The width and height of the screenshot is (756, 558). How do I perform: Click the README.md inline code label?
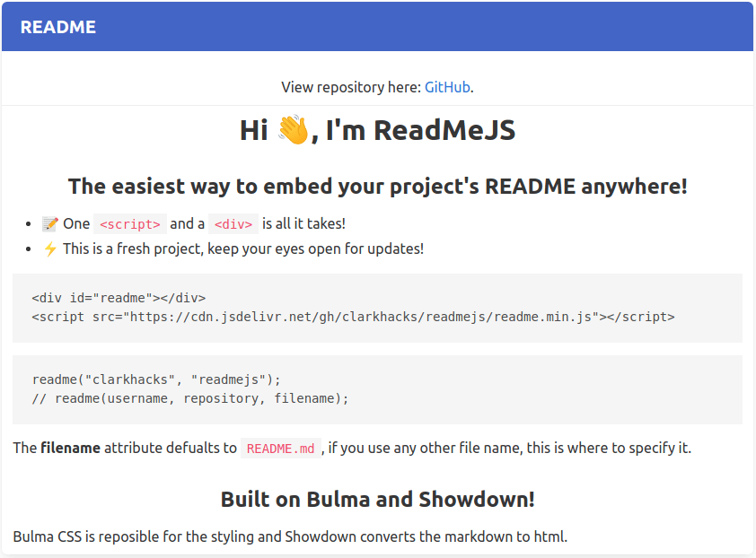click(x=281, y=449)
